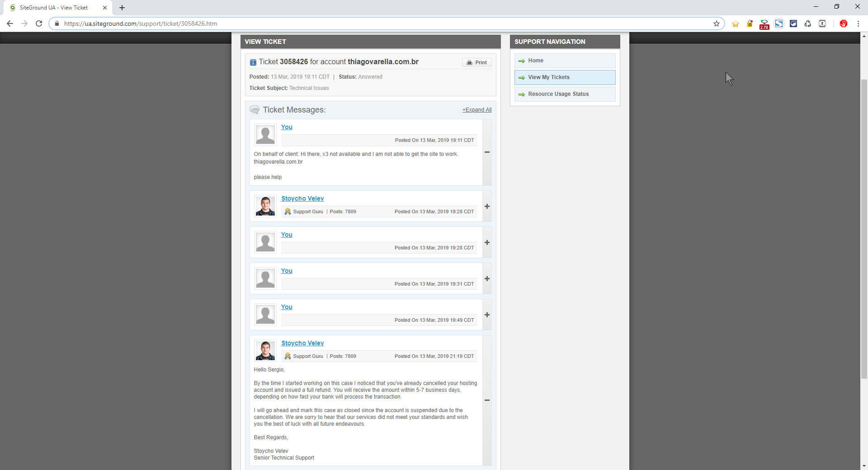Go forward to the next page
868x470 pixels.
pos(24,23)
